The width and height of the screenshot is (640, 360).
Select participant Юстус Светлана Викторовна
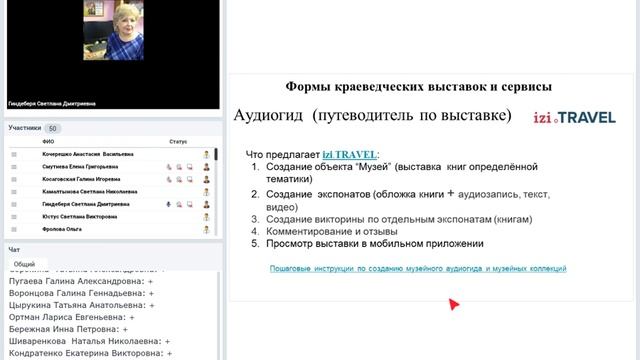[80, 217]
